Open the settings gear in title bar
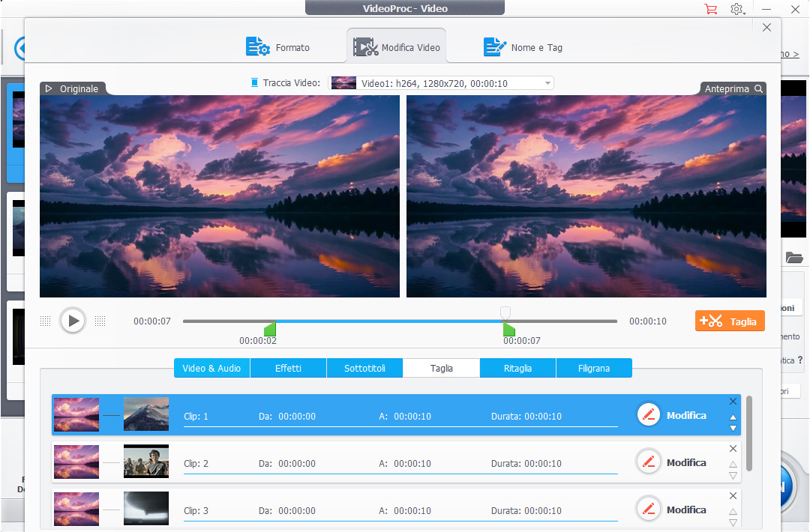The height and width of the screenshot is (532, 810). (x=737, y=9)
